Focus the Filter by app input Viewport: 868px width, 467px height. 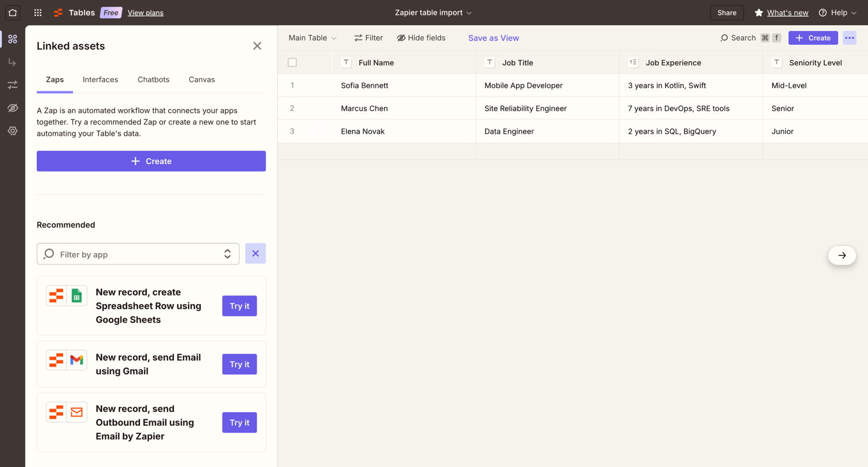click(x=138, y=254)
